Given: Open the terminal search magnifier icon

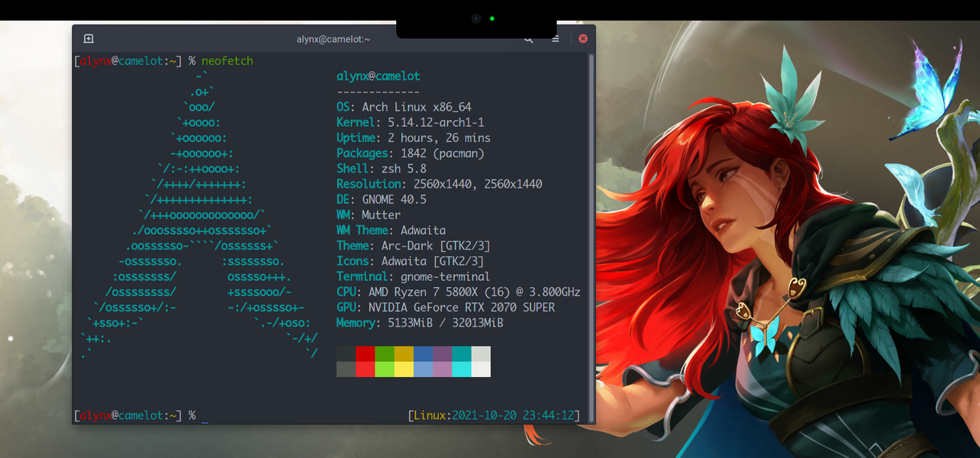Looking at the screenshot, I should (x=528, y=38).
